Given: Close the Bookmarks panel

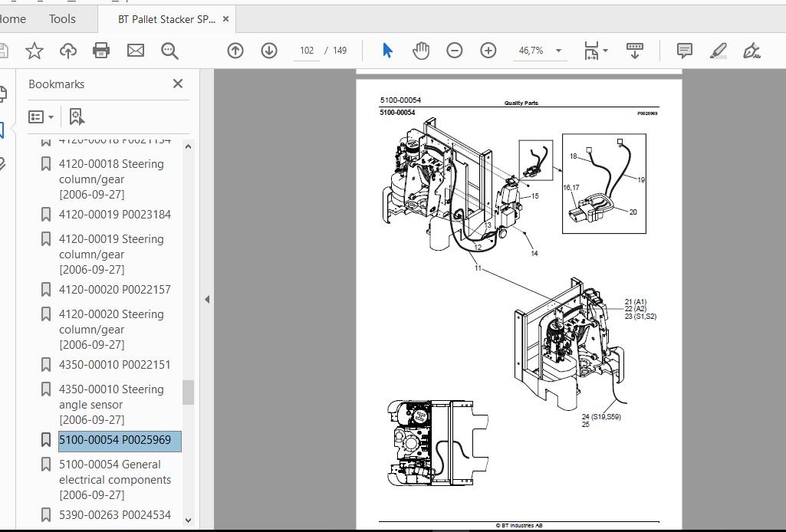Looking at the screenshot, I should coord(178,84).
